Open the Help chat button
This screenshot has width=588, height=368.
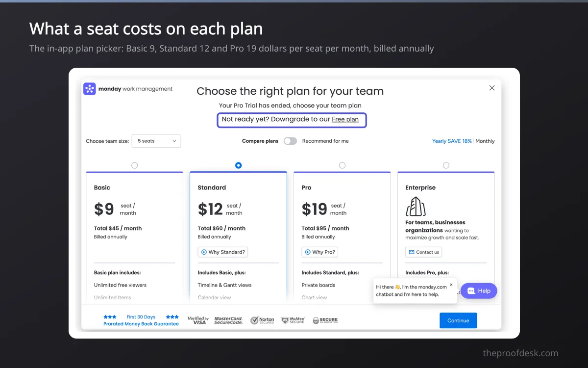click(x=479, y=291)
